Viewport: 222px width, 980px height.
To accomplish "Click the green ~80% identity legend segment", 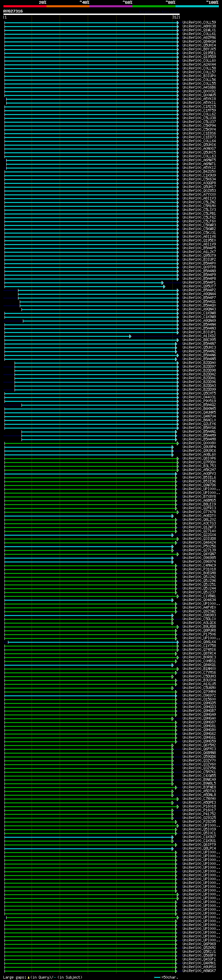I will (x=154, y=6).
